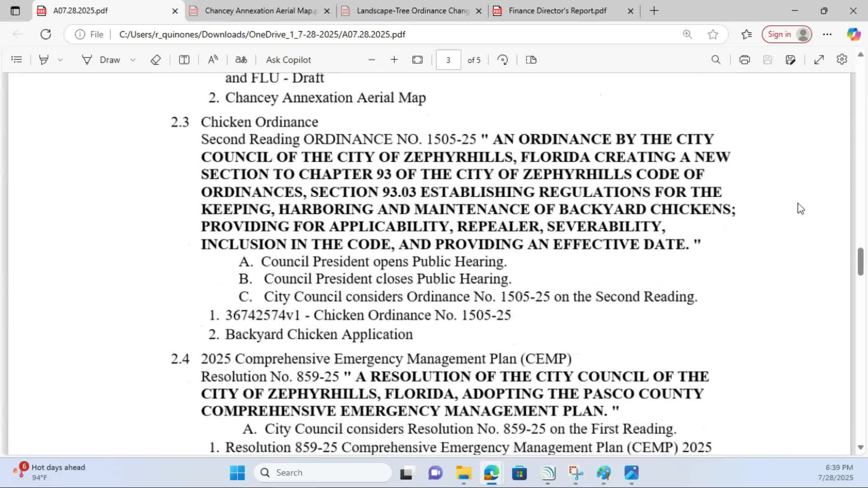
Task: Click the Ask Copilot button
Action: [x=288, y=60]
